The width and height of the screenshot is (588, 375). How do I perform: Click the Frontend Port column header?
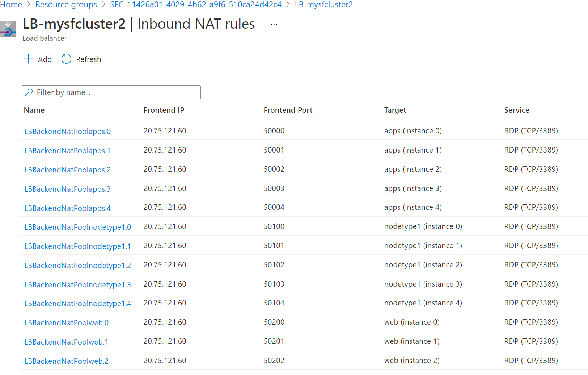tap(288, 110)
